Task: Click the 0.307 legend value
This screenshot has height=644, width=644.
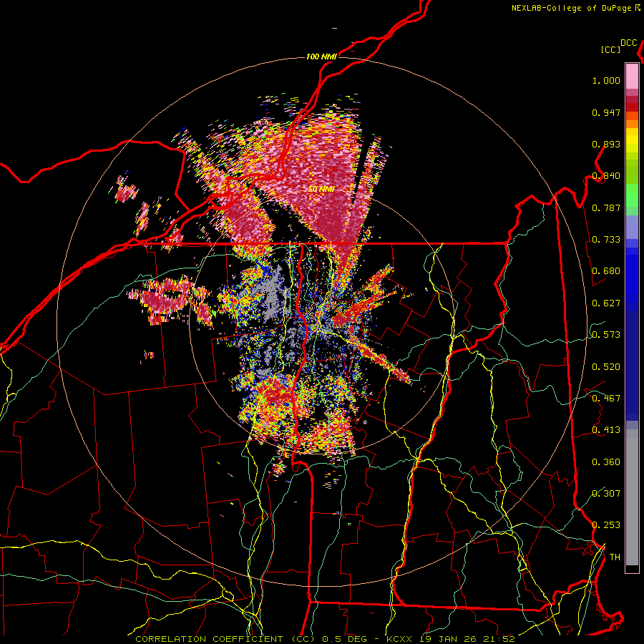Action: (x=606, y=494)
